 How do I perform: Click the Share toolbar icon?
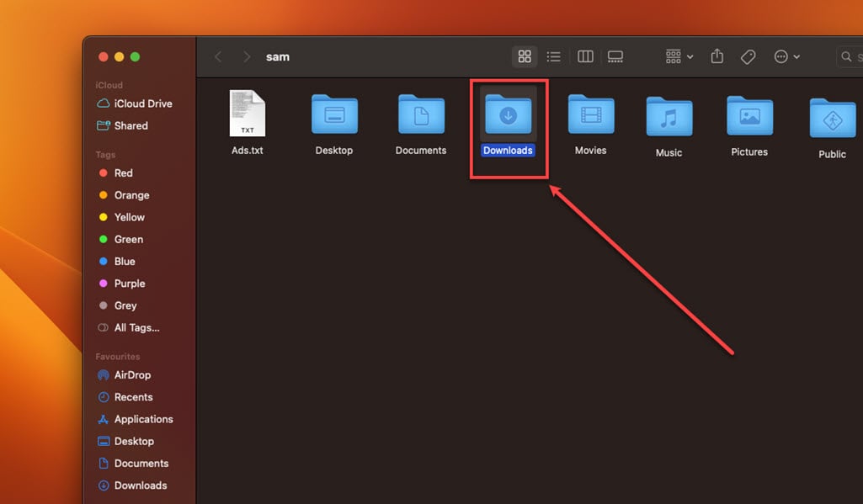click(x=717, y=56)
